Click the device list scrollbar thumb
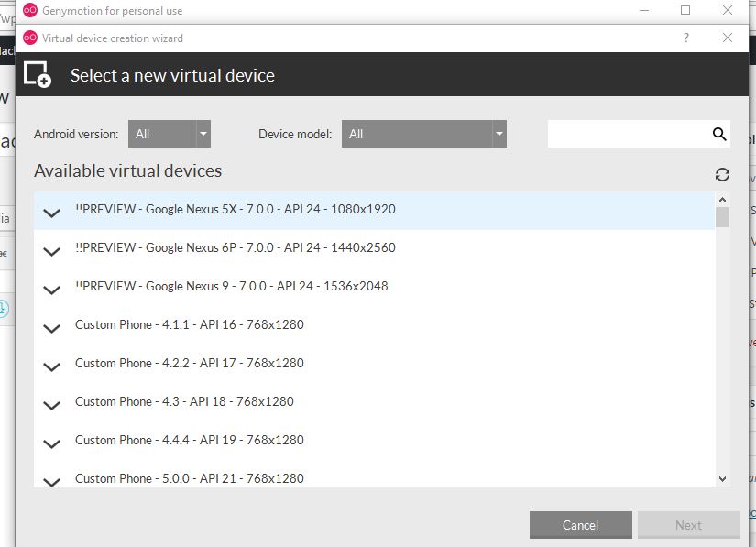Screen dimensions: 756x547 coord(722,217)
